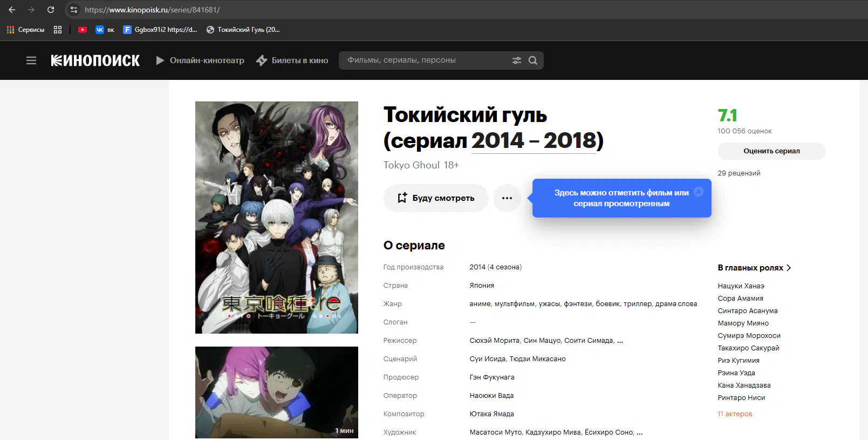868x440 pixels.
Task: Open the VK bookmark
Action: pos(105,30)
